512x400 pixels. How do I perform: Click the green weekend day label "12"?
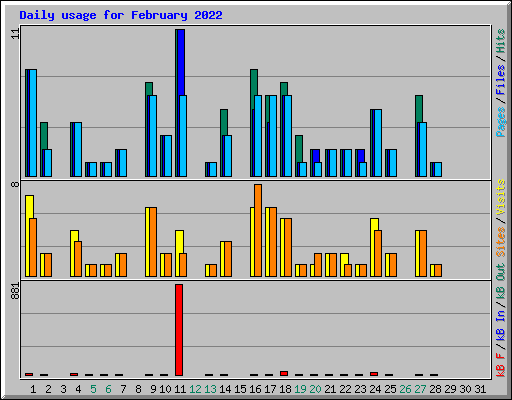[195, 389]
